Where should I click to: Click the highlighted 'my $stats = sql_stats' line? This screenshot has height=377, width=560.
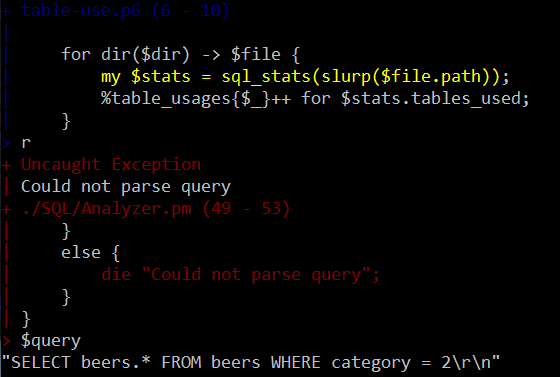click(x=305, y=77)
